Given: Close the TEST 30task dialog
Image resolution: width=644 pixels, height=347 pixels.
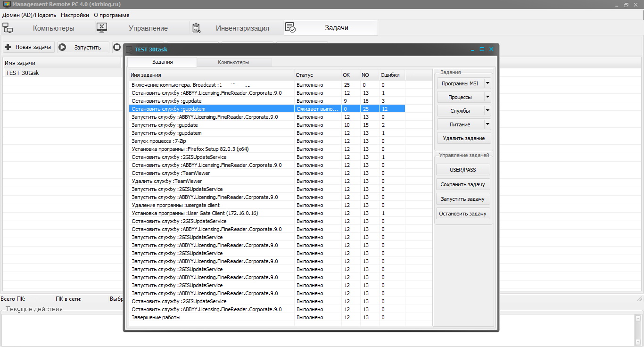Looking at the screenshot, I should (491, 49).
